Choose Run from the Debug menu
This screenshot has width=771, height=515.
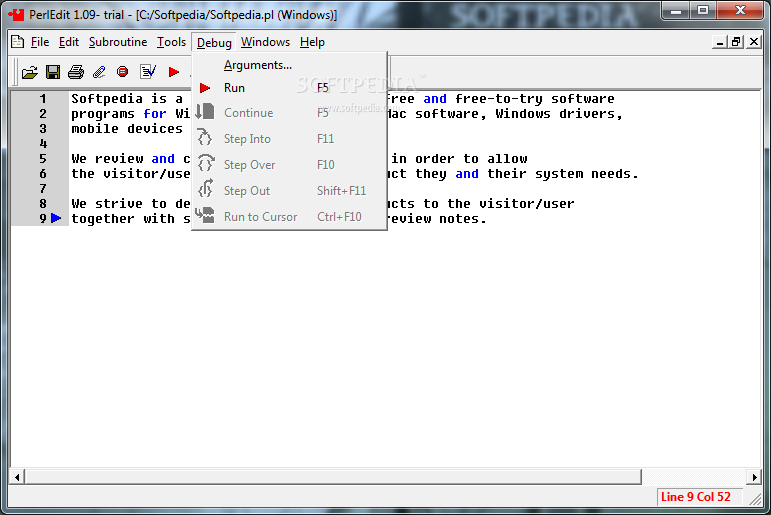[x=289, y=88]
